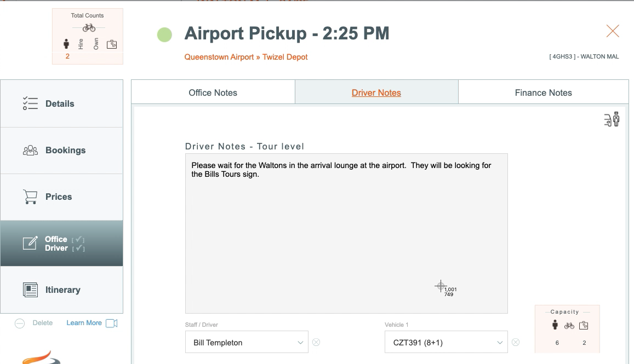
Task: Toggle the Office checkmark in sidebar
Action: point(78,240)
